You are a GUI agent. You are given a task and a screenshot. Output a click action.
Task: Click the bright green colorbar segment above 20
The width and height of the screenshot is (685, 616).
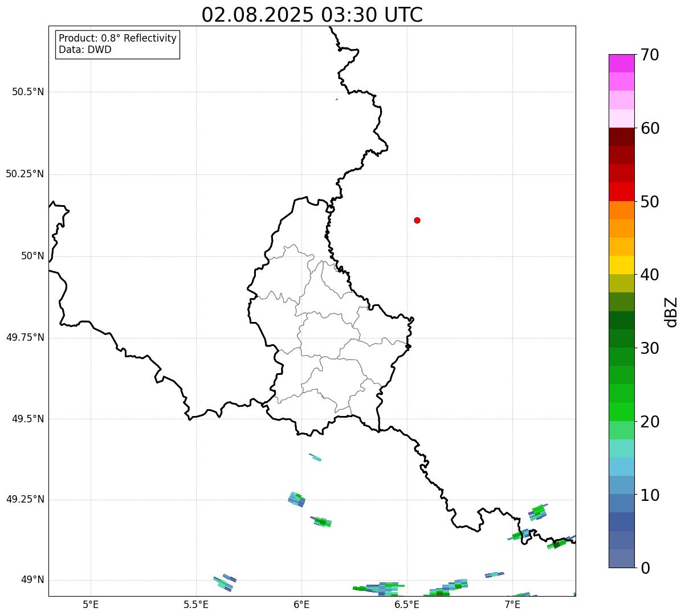[621, 411]
